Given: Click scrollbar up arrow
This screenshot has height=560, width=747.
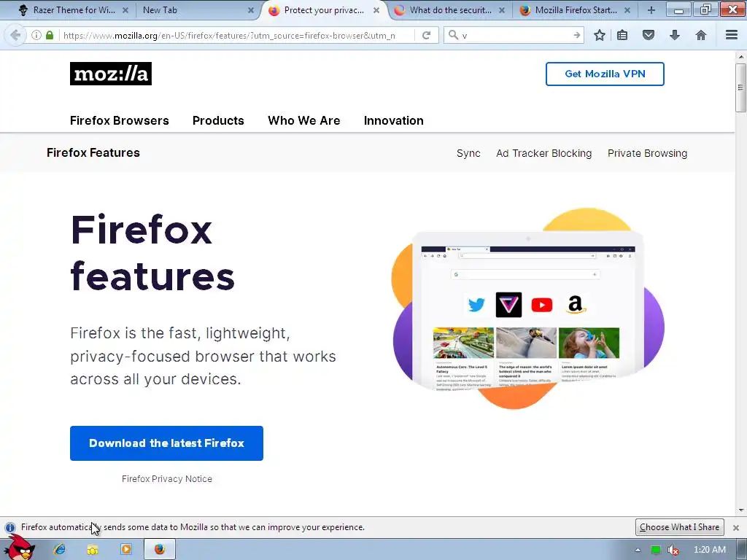Looking at the screenshot, I should (741, 55).
